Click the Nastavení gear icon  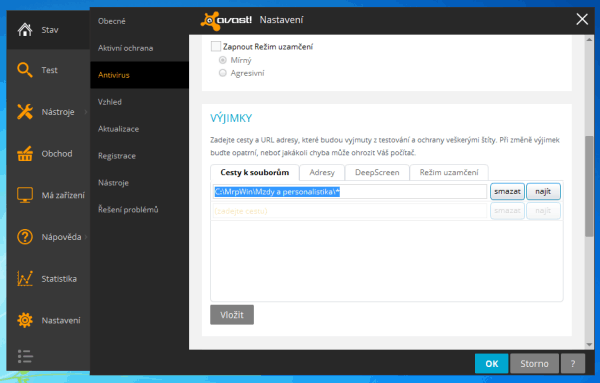[25, 320]
